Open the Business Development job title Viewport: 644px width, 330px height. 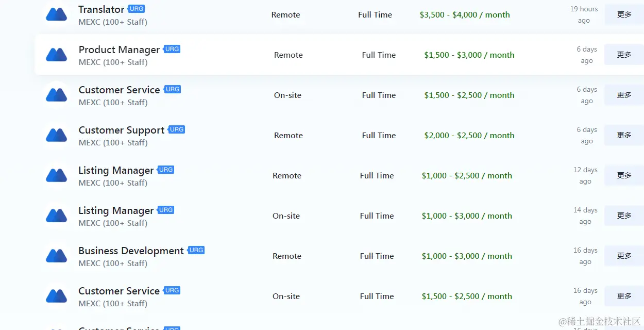pos(131,251)
